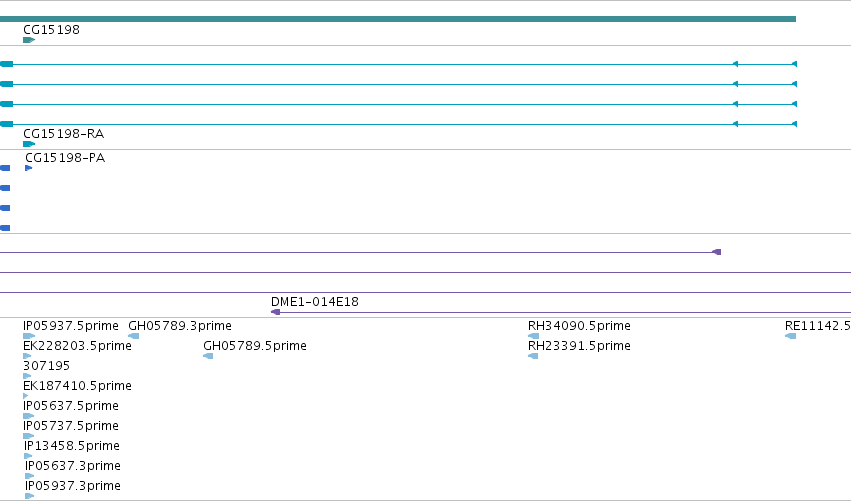851x501 pixels.
Task: Select the IP13458.5prime arrow glyph
Action: [28, 456]
